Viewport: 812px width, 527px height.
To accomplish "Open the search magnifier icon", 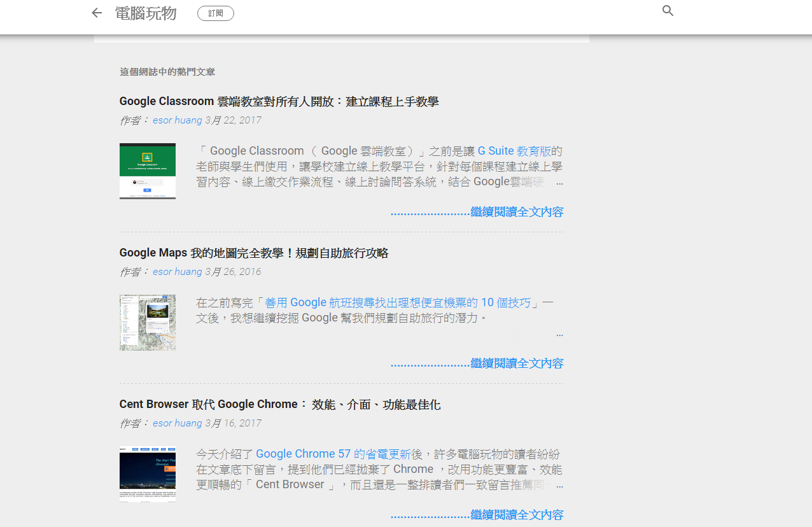I will (668, 11).
